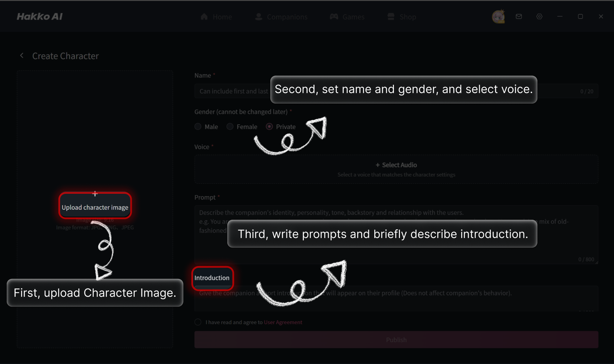614x364 pixels.
Task: Click the back chevron beside Create Character
Action: pos(22,55)
